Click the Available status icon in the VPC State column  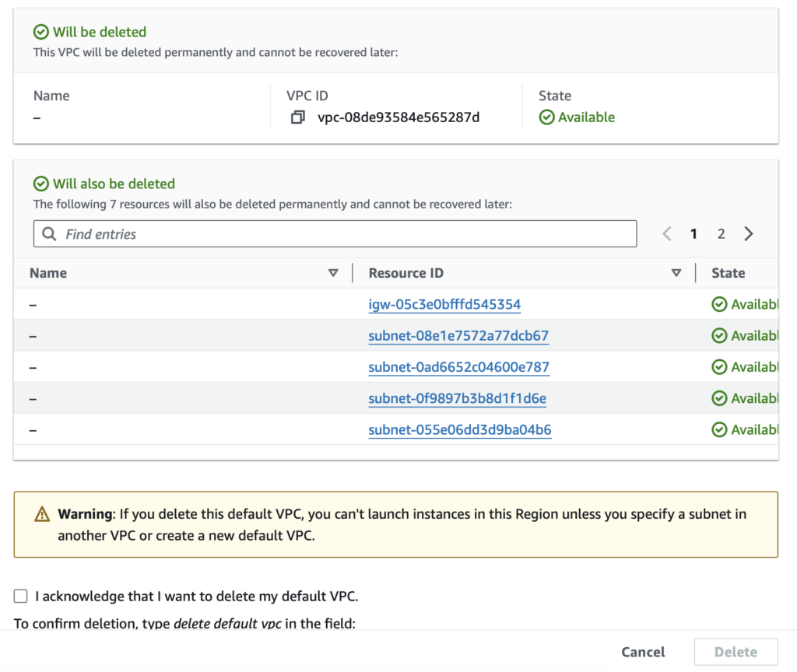coord(546,117)
